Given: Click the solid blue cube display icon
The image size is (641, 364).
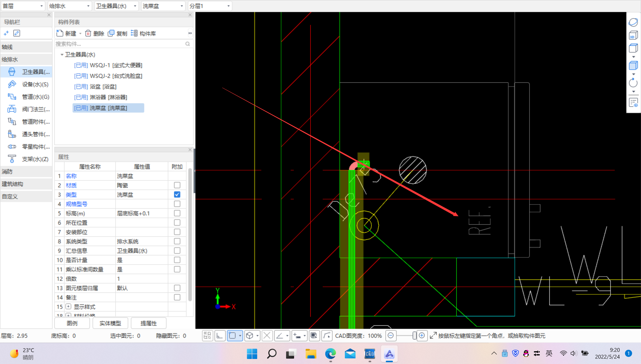Looking at the screenshot, I should click(633, 66).
